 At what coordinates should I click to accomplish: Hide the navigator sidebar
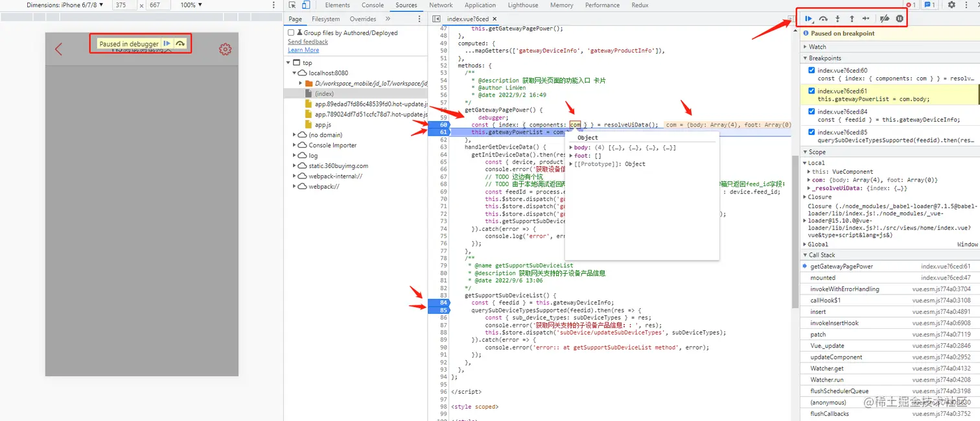click(437, 19)
